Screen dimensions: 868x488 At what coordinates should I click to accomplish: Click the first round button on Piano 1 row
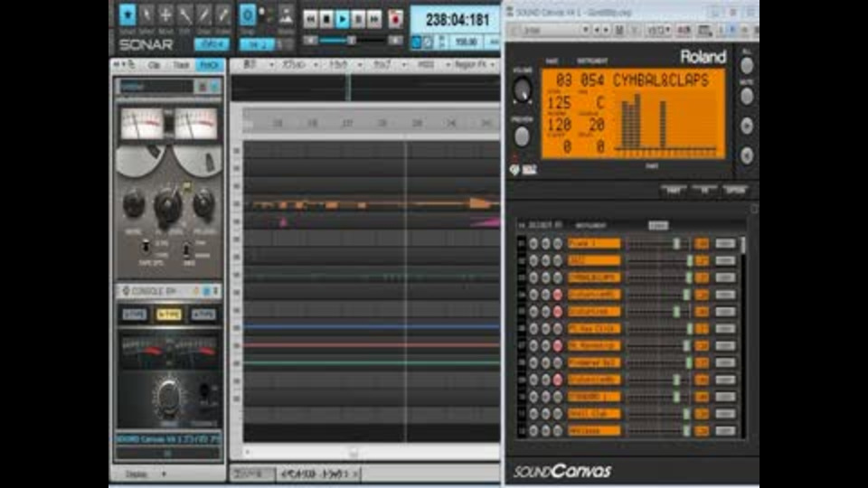point(533,243)
